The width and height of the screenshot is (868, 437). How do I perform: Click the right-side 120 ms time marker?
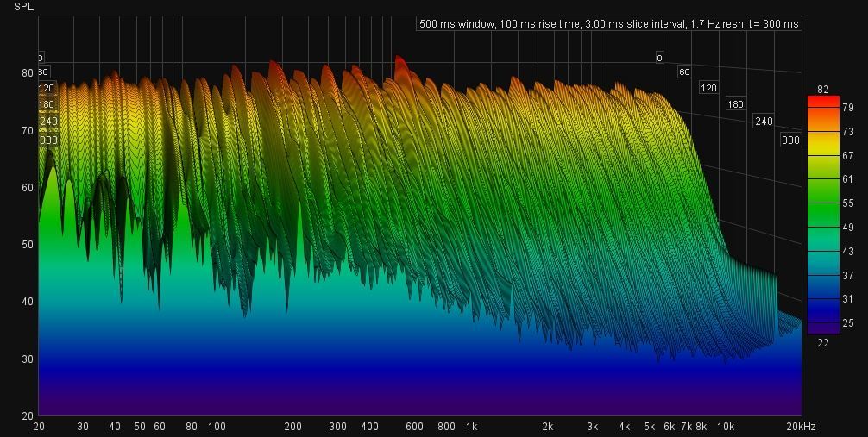708,88
